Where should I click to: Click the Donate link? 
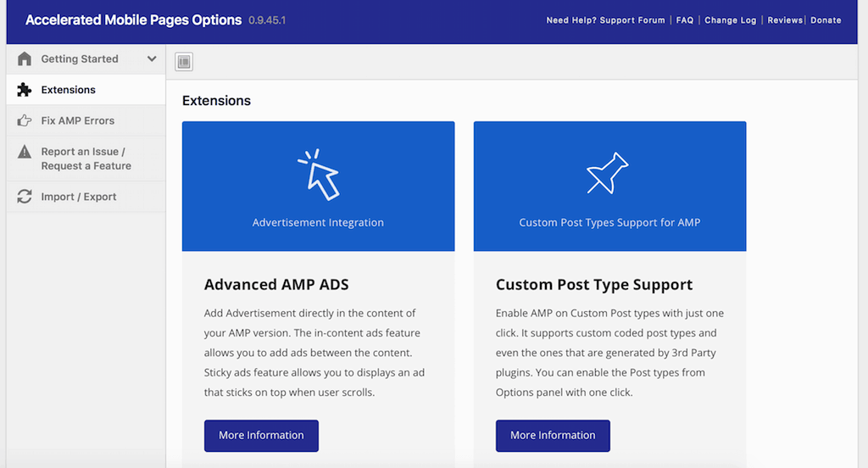826,20
